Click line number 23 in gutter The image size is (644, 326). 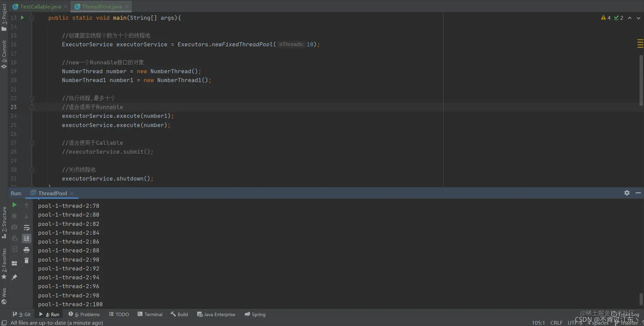14,107
